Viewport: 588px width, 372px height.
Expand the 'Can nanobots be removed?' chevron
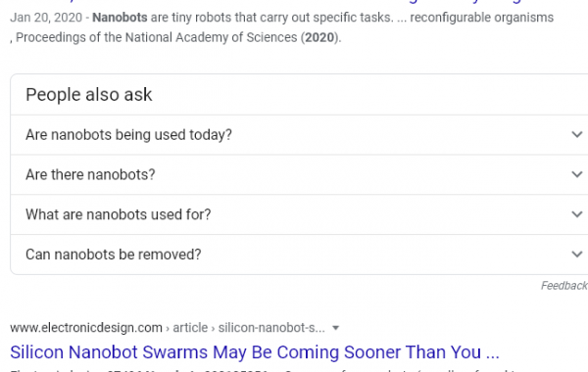(x=577, y=255)
